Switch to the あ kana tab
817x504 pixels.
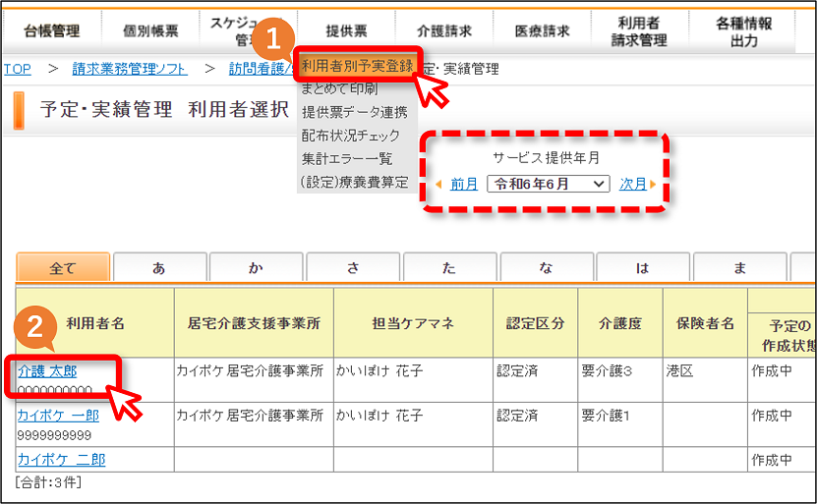(159, 267)
